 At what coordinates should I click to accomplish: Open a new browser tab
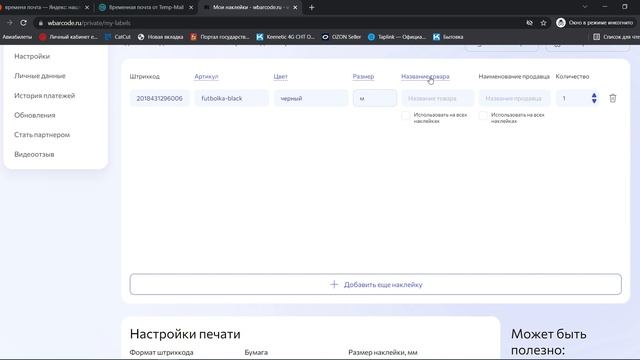pos(311,7)
